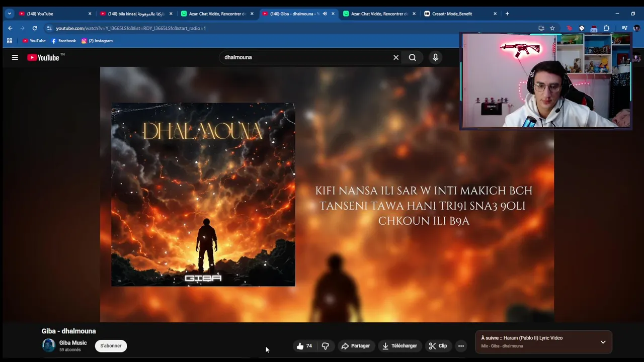Click the Mix - Giba - dhalmouna label
644x362 pixels.
tap(502, 346)
